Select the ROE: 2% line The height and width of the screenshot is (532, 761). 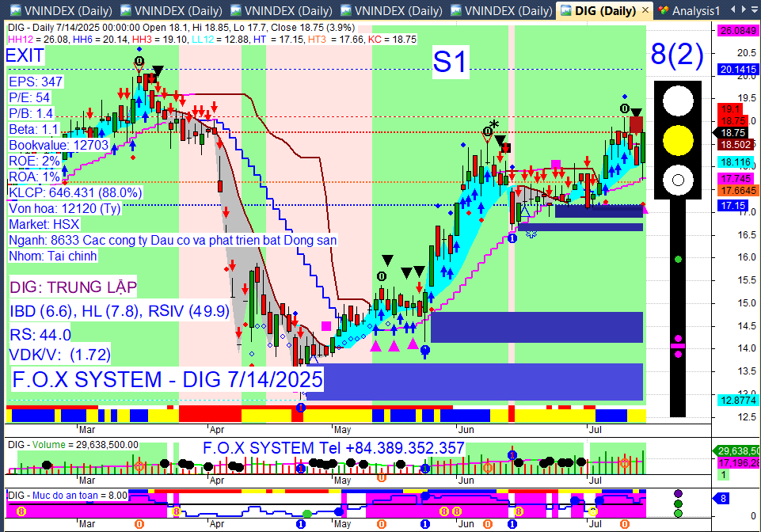(x=34, y=161)
